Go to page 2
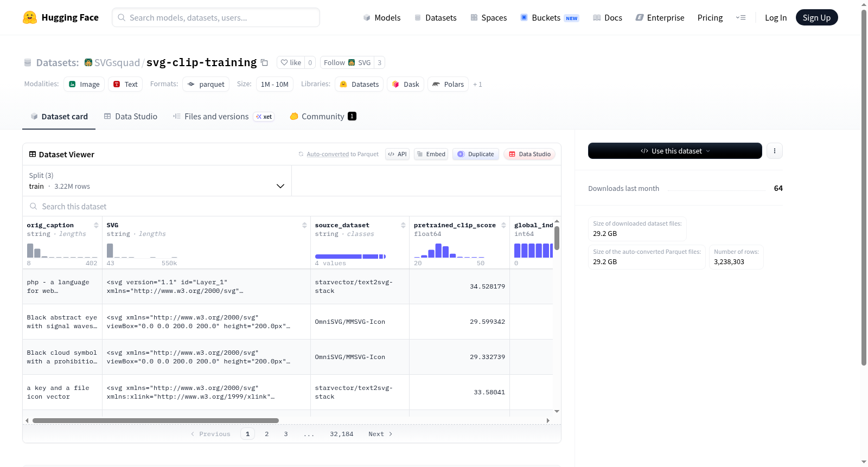The image size is (868, 467). (x=266, y=434)
